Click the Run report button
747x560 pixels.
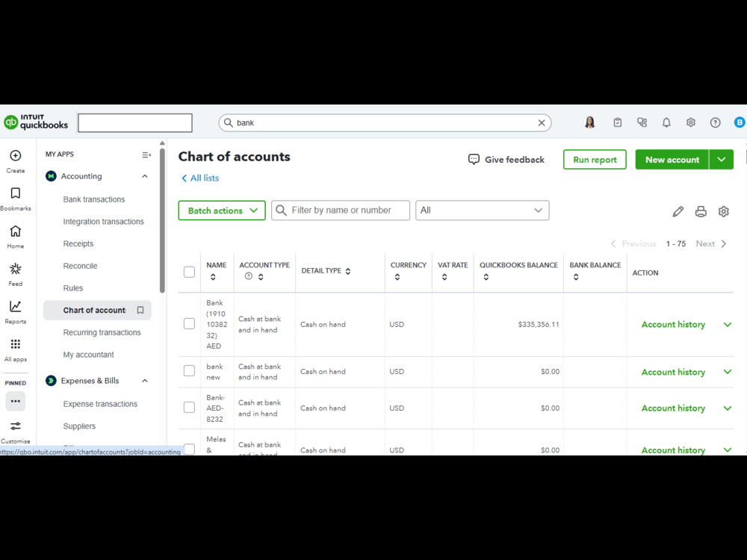tap(595, 160)
